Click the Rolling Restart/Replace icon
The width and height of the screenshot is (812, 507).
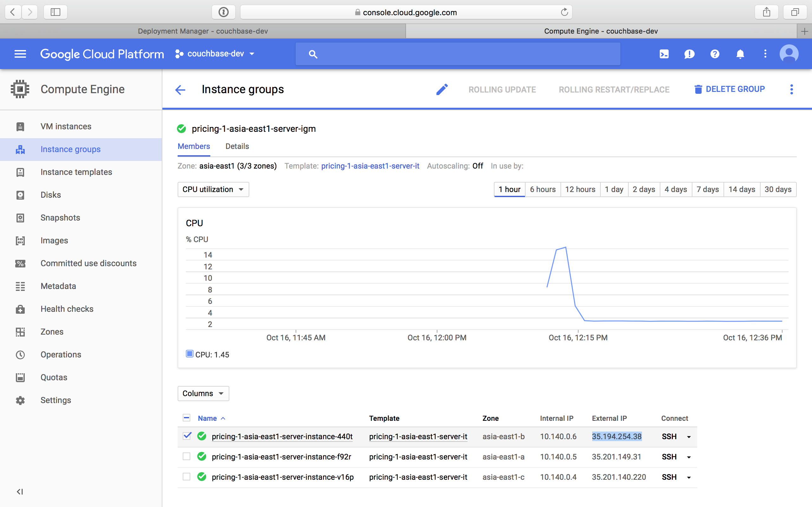(614, 89)
